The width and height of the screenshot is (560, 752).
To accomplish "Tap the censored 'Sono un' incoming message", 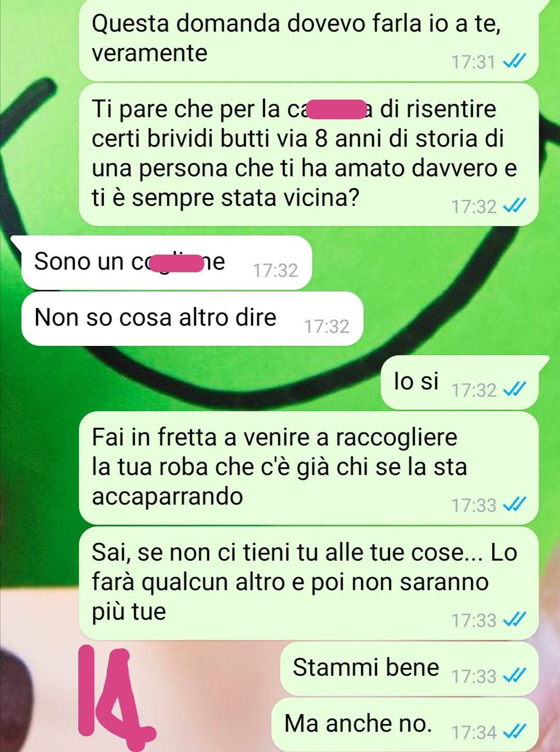I will 166,262.
